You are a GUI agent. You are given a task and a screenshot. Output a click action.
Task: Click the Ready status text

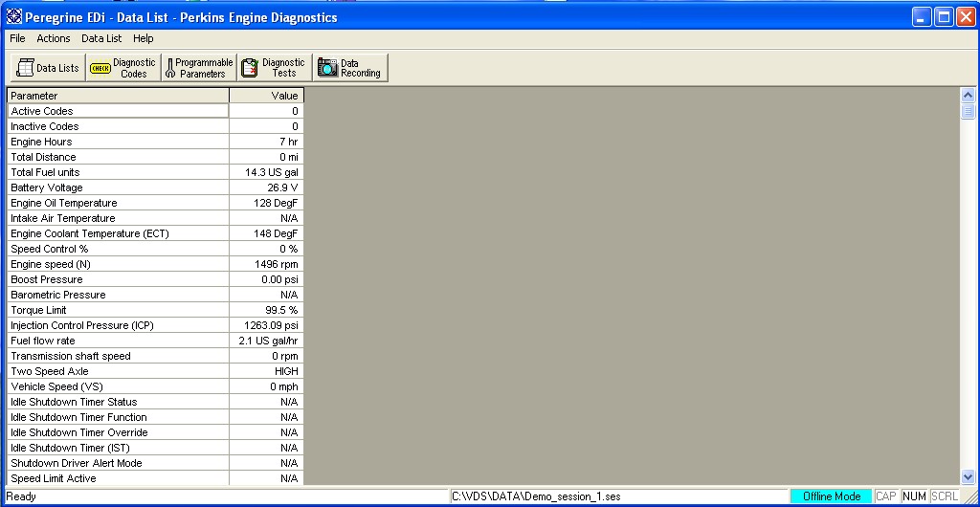tap(21, 496)
